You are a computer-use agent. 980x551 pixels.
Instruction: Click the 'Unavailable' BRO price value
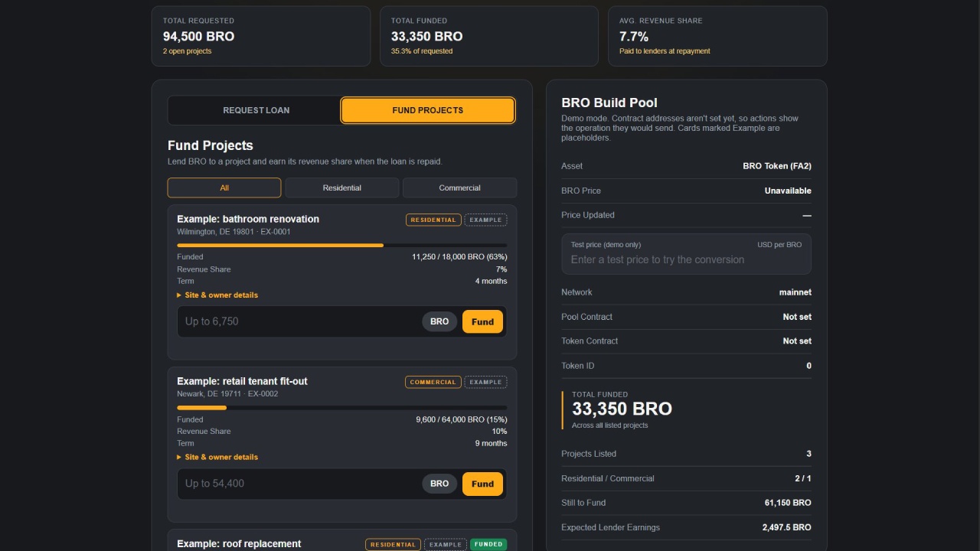pos(788,191)
